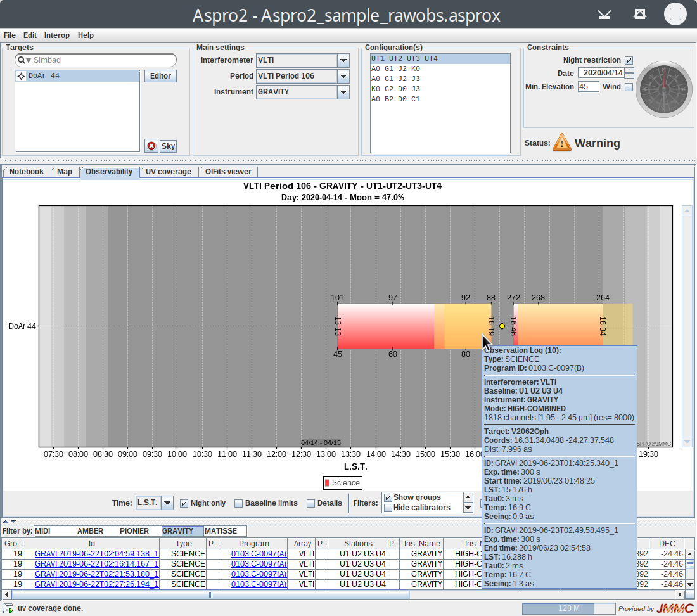Select configuration UT1 UT2 UT3 UT4
This screenshot has width=697, height=616.
coord(440,59)
